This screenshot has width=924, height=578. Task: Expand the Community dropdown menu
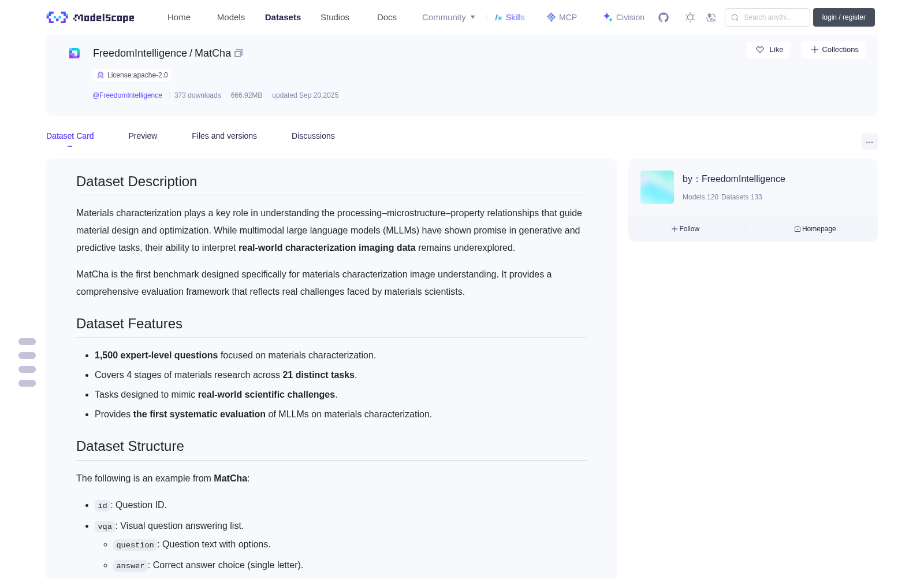tap(449, 17)
